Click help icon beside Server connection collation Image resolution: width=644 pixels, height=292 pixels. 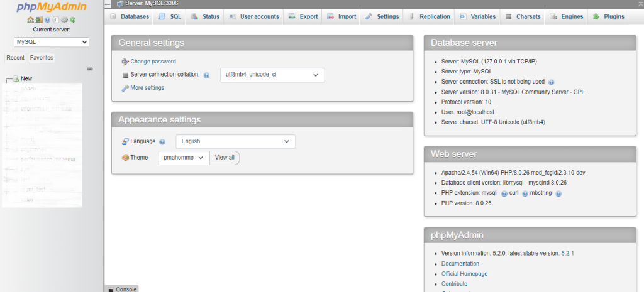tap(206, 75)
